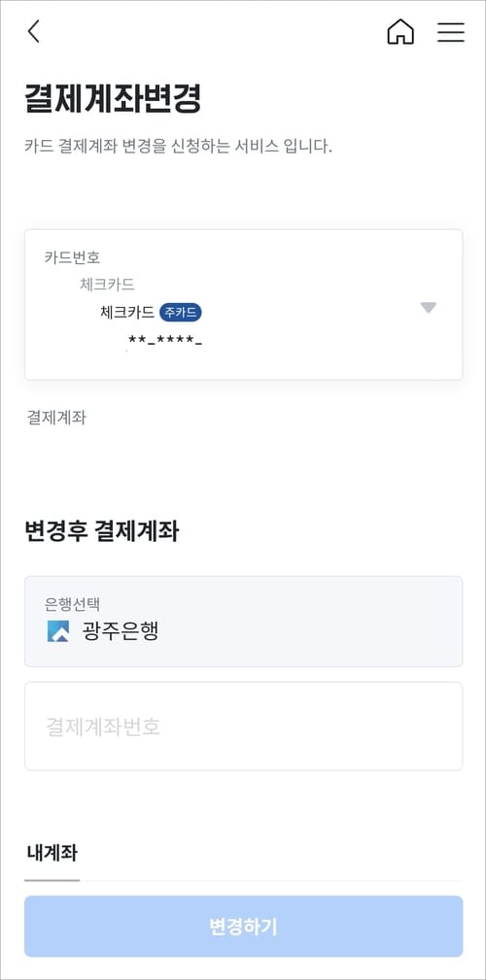Viewport: 486px width, 980px height.
Task: Click the 광주은행 bank name
Action: [x=121, y=632]
